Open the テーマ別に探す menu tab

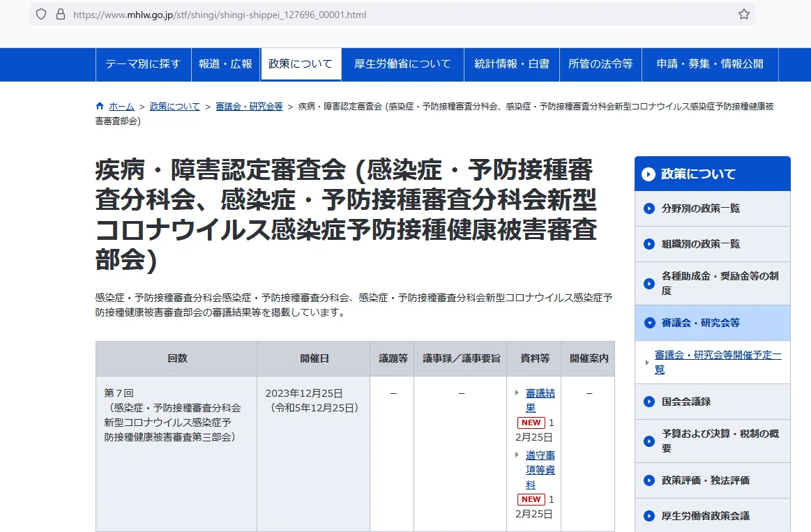143,64
